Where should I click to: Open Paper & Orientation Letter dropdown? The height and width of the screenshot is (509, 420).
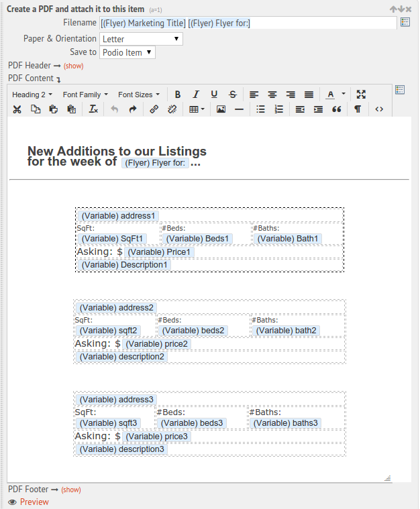click(141, 39)
